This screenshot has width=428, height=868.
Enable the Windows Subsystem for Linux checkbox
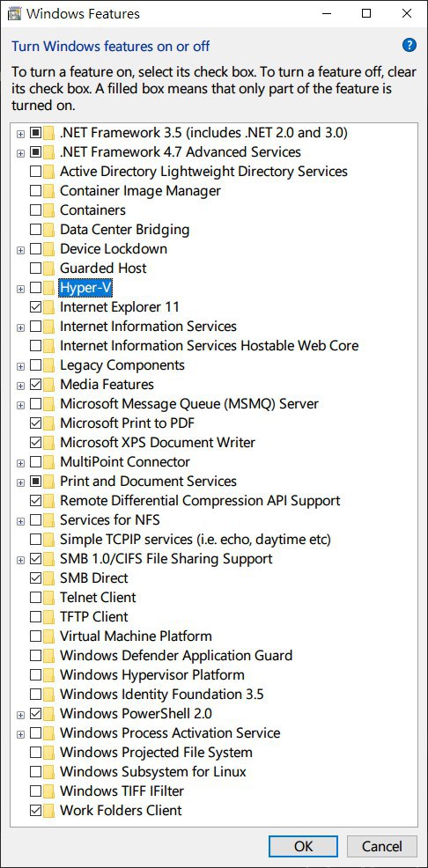pyautogui.click(x=35, y=772)
